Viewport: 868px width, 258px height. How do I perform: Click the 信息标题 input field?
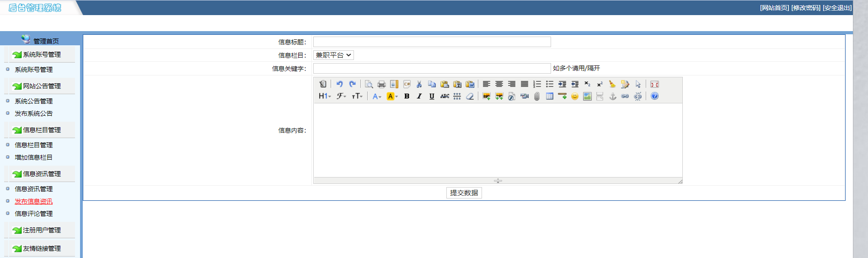(432, 42)
